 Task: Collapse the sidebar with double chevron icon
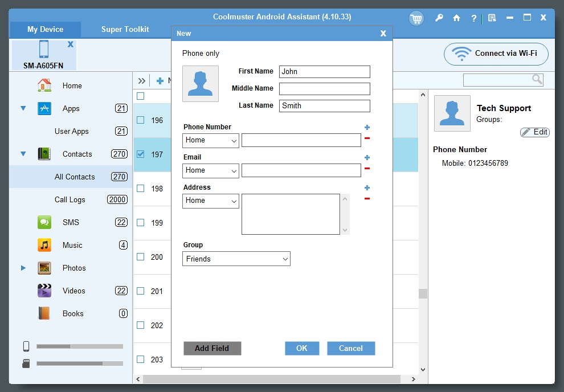tap(142, 81)
